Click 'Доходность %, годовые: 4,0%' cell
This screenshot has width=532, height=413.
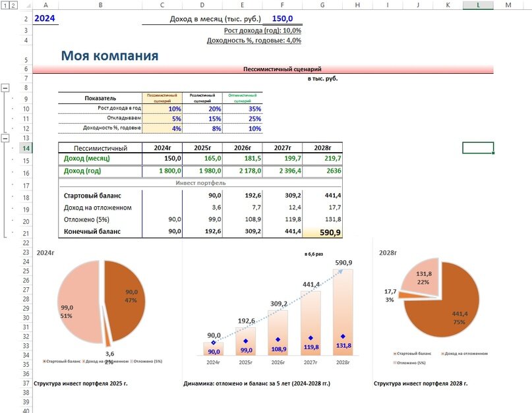coord(254,40)
